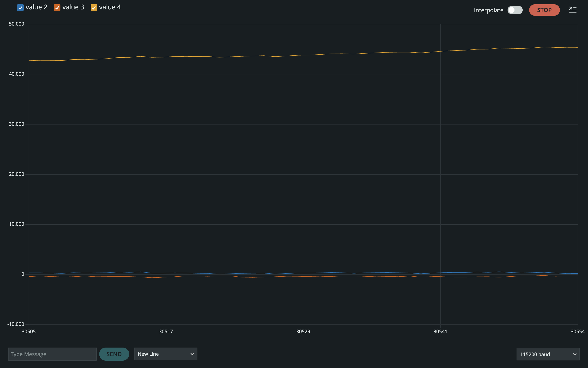Open the New Line ending dropdown
This screenshot has width=588, height=368.
tap(166, 354)
